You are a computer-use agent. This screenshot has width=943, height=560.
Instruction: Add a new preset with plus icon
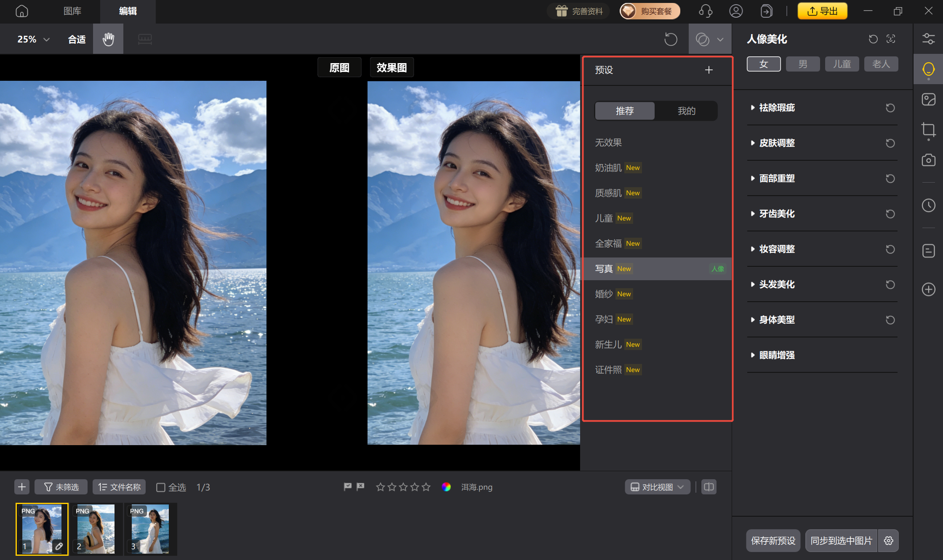[709, 70]
